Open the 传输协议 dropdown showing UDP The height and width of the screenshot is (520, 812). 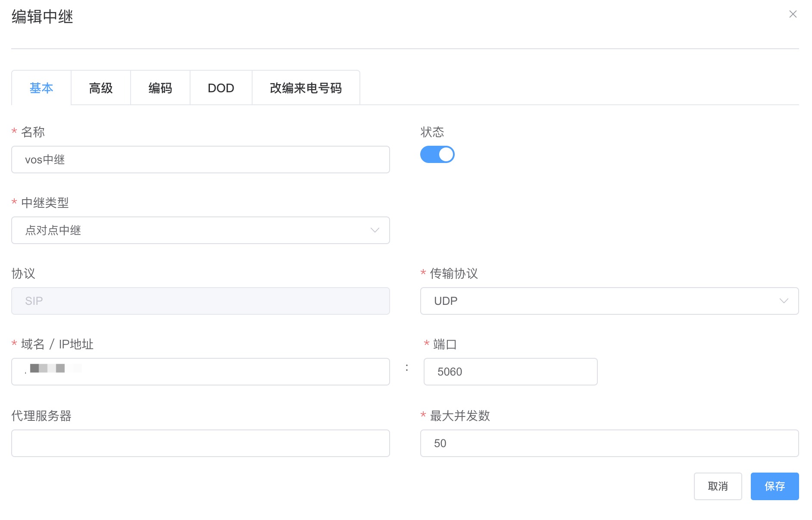[609, 301]
